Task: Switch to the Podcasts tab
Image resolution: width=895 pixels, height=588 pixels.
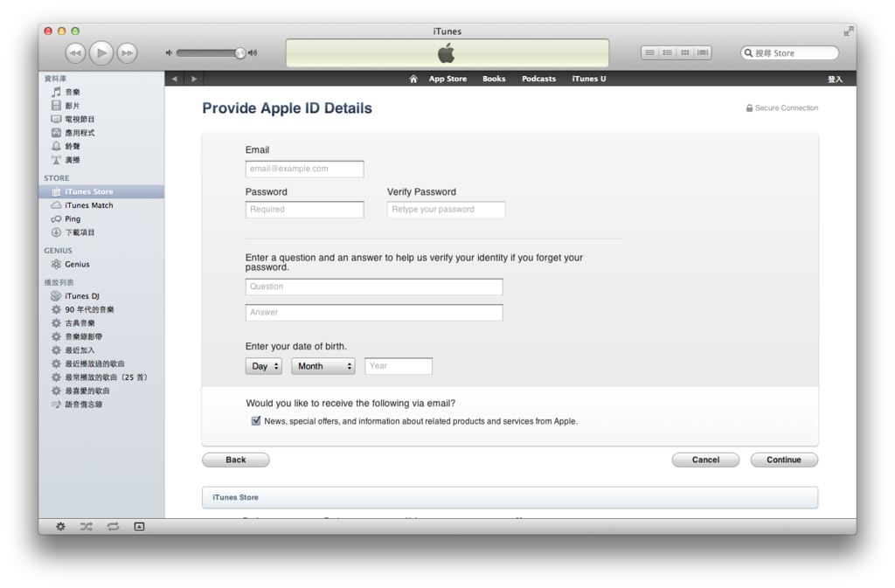Action: click(538, 79)
